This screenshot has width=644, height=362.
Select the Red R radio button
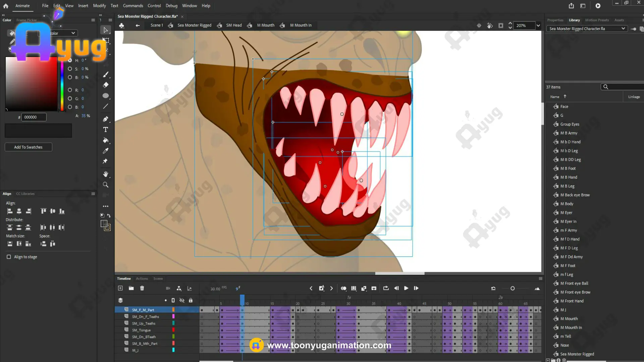click(x=70, y=90)
